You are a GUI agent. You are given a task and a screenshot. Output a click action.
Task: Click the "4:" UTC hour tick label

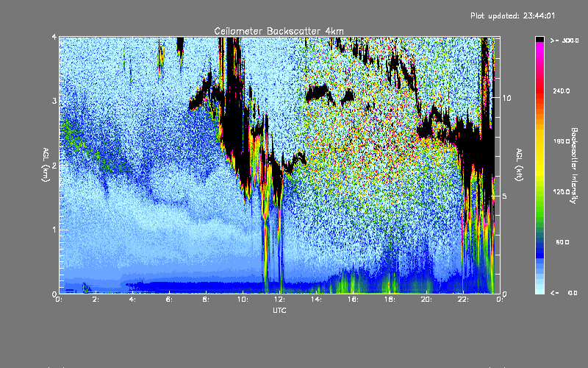[x=132, y=300]
